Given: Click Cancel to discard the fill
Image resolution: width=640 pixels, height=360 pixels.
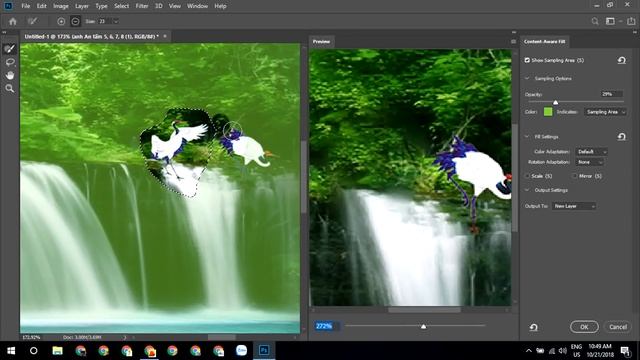Looking at the screenshot, I should [x=618, y=327].
